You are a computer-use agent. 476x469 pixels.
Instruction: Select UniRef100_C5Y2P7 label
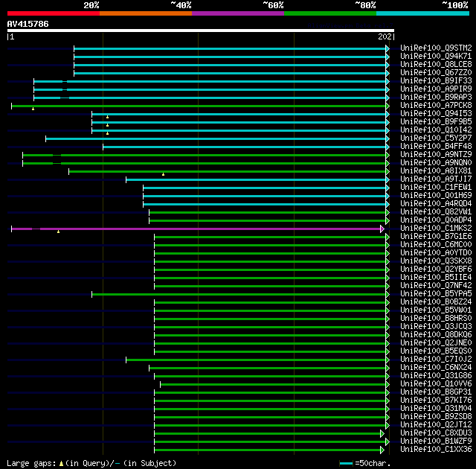(436, 138)
